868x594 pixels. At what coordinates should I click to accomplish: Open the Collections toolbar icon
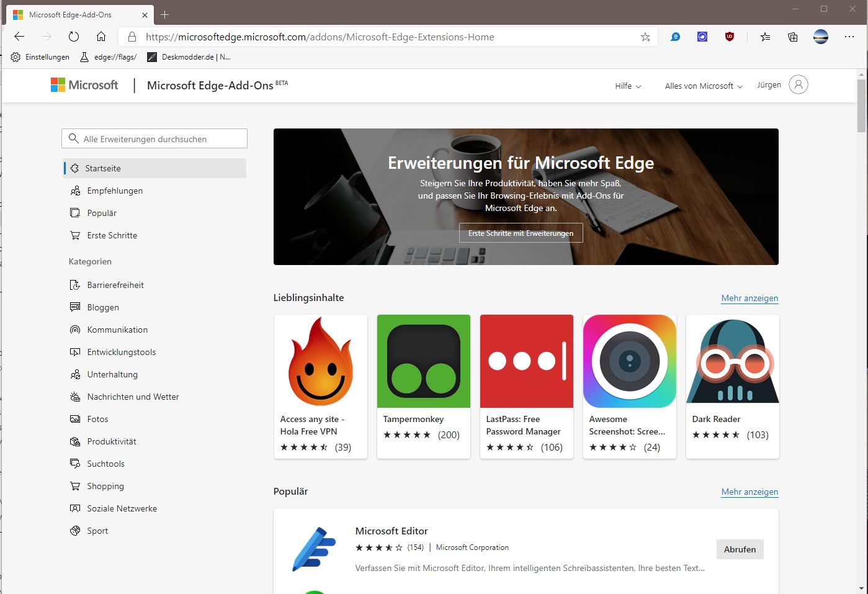pos(793,37)
